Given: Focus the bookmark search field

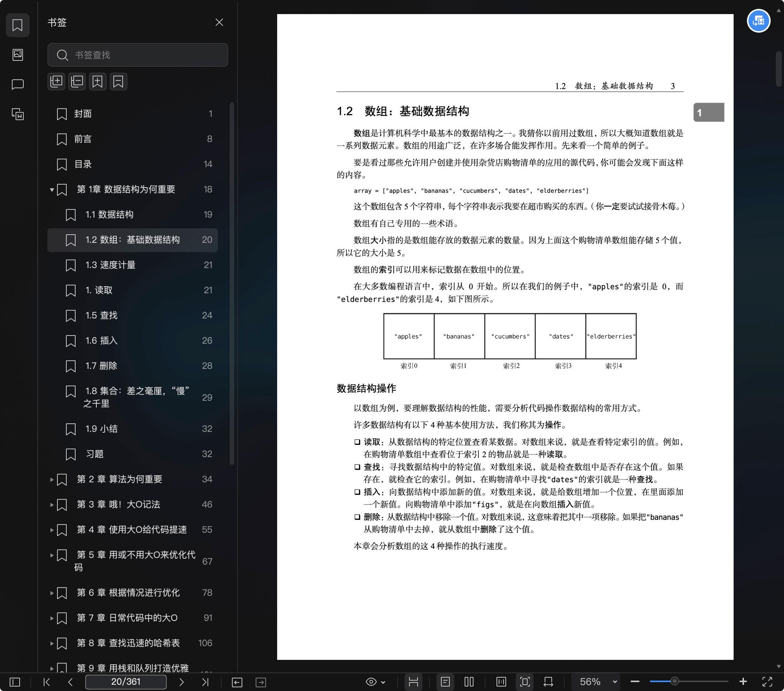Looking at the screenshot, I should (x=138, y=55).
